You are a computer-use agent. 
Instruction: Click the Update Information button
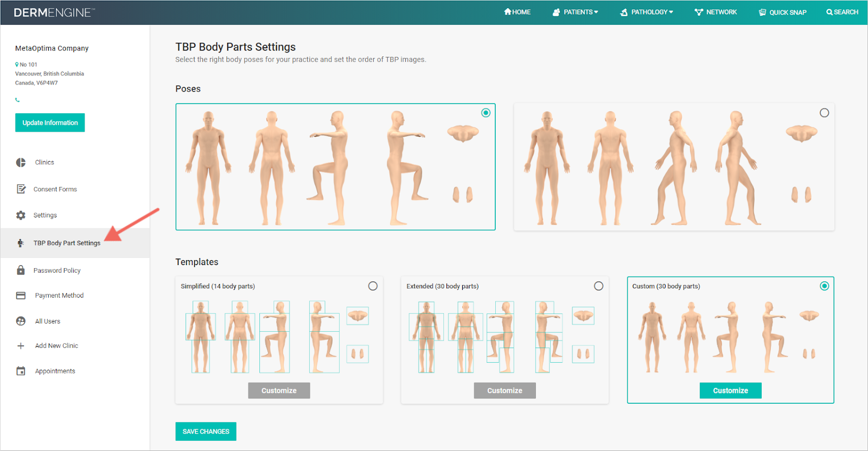pyautogui.click(x=50, y=123)
